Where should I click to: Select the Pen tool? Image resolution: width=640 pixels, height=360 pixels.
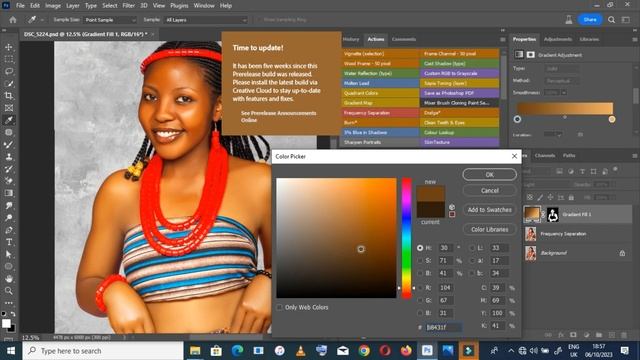[x=9, y=230]
